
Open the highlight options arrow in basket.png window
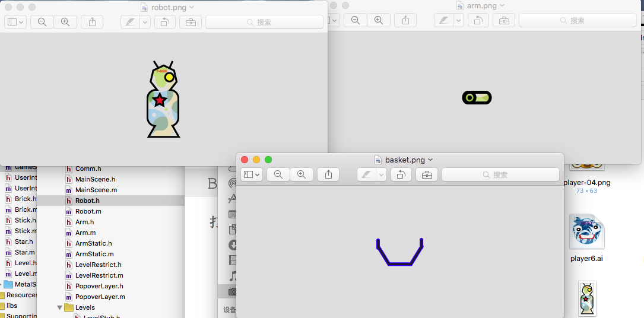(381, 174)
